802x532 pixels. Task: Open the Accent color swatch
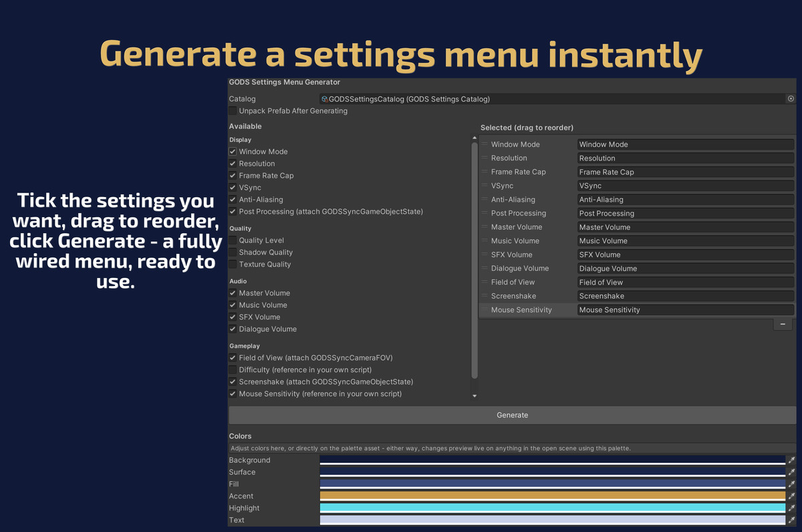coord(552,497)
